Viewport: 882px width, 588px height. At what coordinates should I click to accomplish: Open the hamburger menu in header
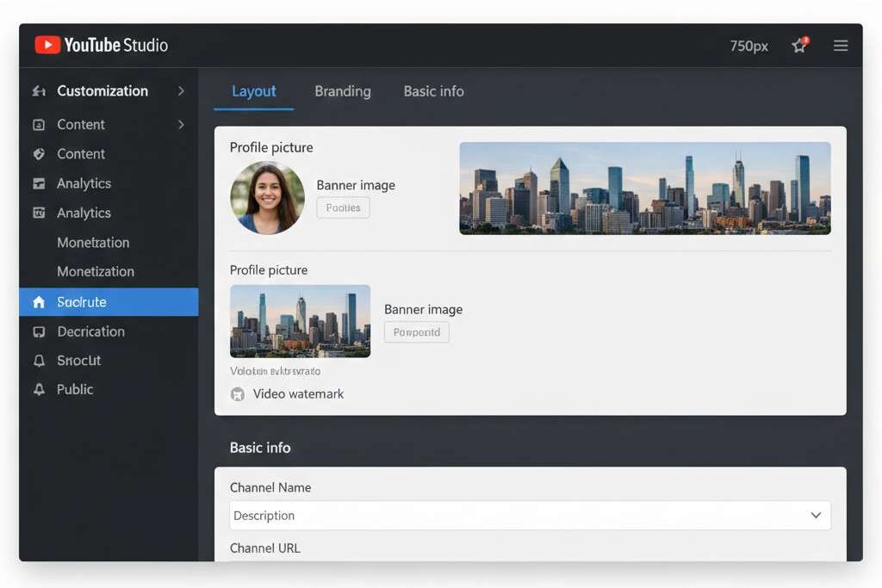[841, 46]
